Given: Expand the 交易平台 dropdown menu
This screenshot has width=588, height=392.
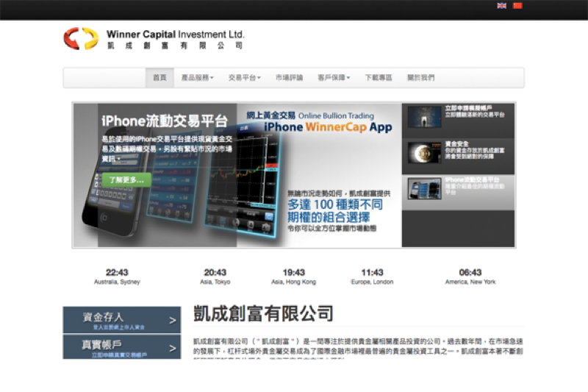Looking at the screenshot, I should click(245, 78).
